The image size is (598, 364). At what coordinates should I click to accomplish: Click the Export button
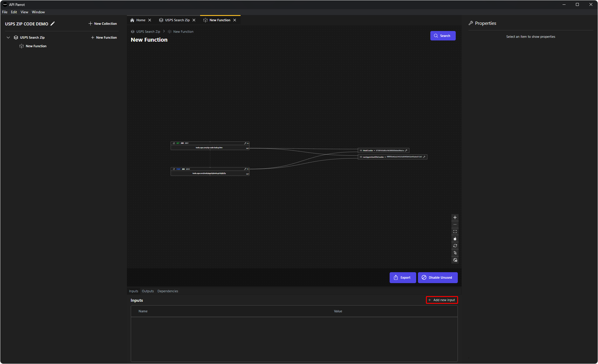point(403,278)
